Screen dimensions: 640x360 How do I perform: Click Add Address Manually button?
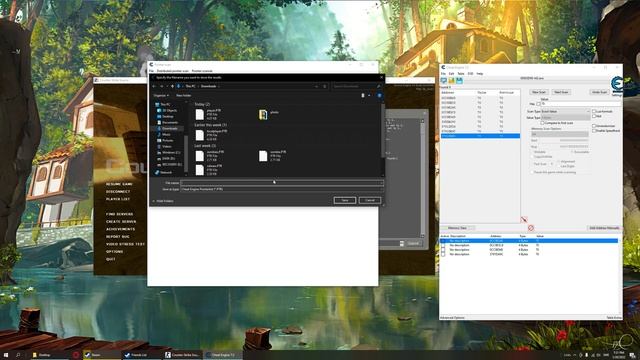(604, 228)
